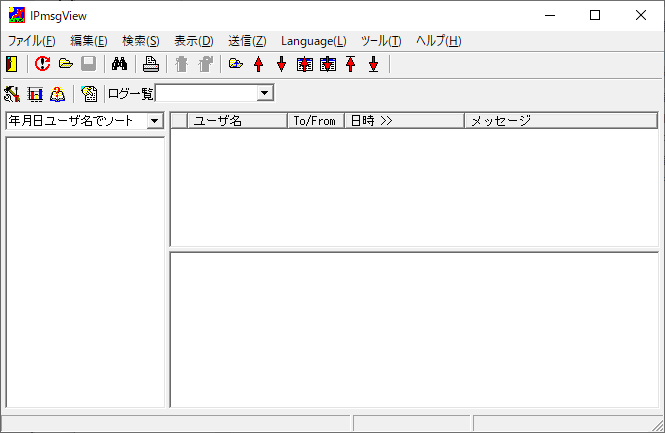
Task: Click the folder with blue arrow icon
Action: 236,64
